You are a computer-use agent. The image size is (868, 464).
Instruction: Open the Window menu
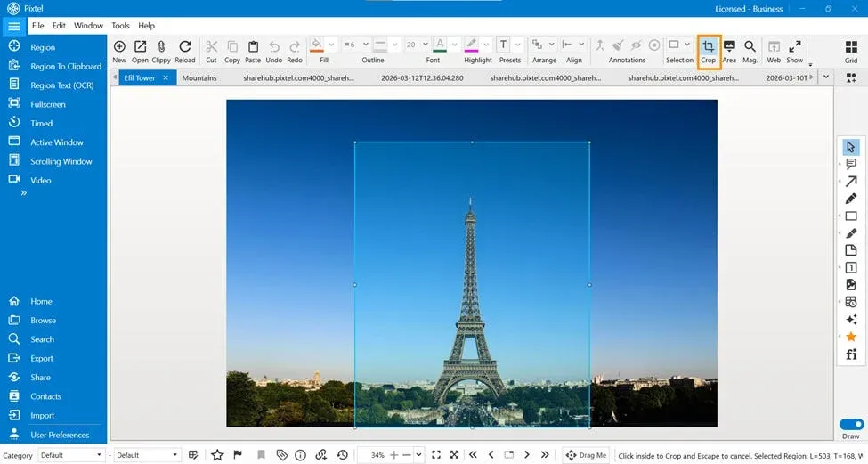(88, 26)
